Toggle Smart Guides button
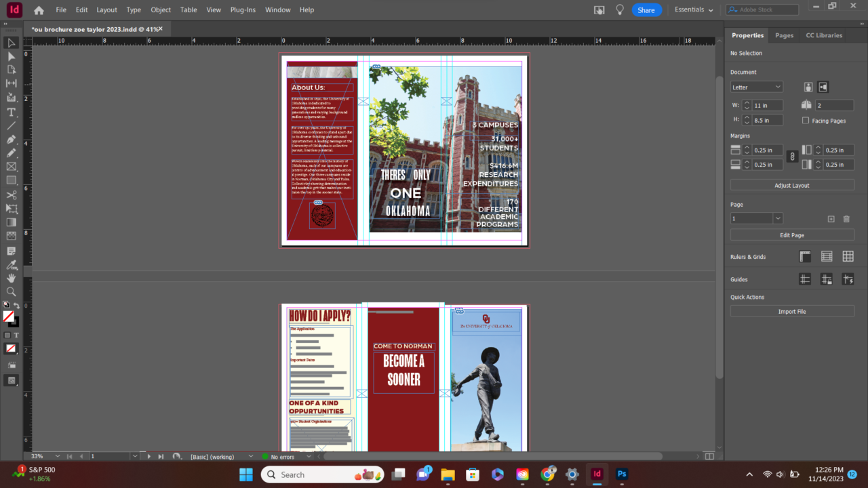868x488 pixels. [848, 279]
